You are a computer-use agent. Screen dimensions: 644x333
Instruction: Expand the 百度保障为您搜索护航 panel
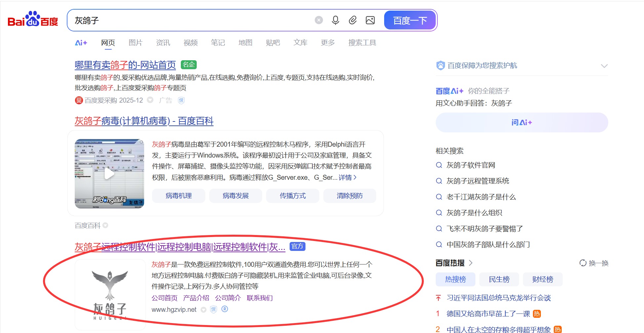click(x=604, y=66)
